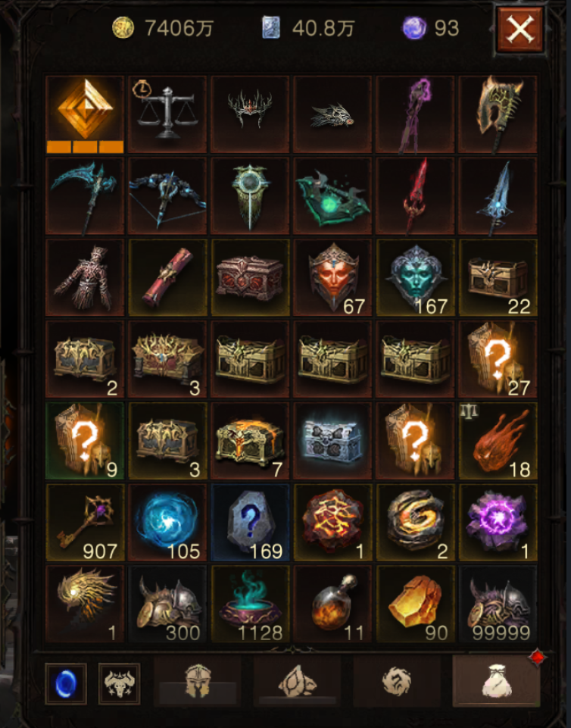Image resolution: width=571 pixels, height=728 pixels.
Task: Open the pouch bag tab
Action: (x=496, y=681)
